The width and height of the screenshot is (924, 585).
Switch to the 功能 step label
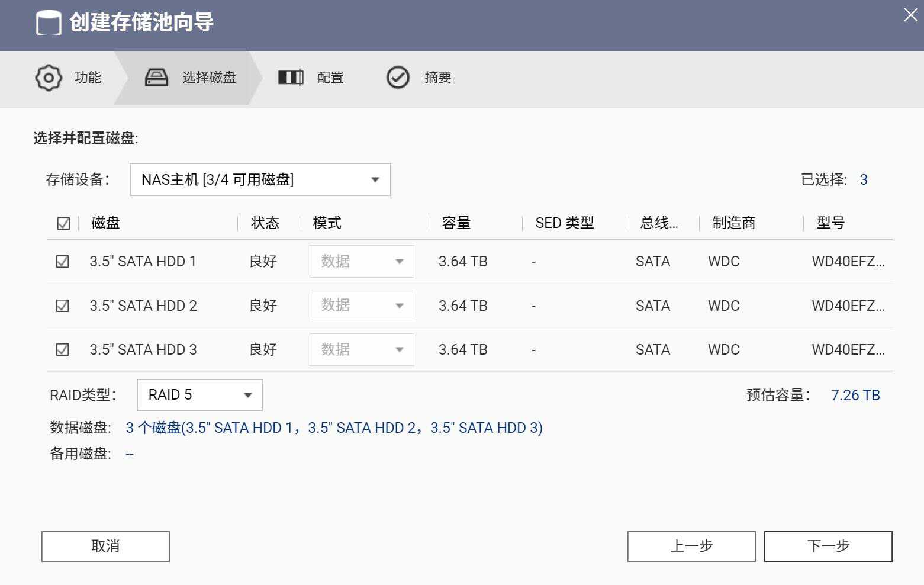88,78
